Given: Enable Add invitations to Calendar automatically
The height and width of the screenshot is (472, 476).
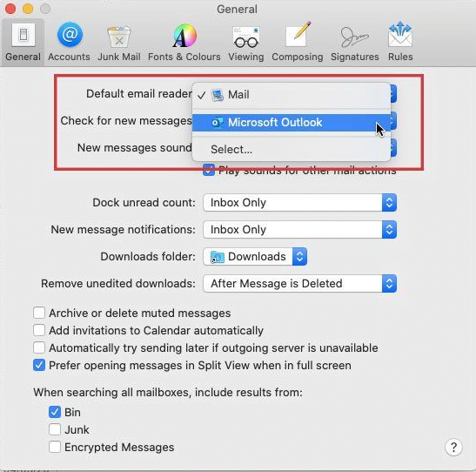Looking at the screenshot, I should 39,330.
